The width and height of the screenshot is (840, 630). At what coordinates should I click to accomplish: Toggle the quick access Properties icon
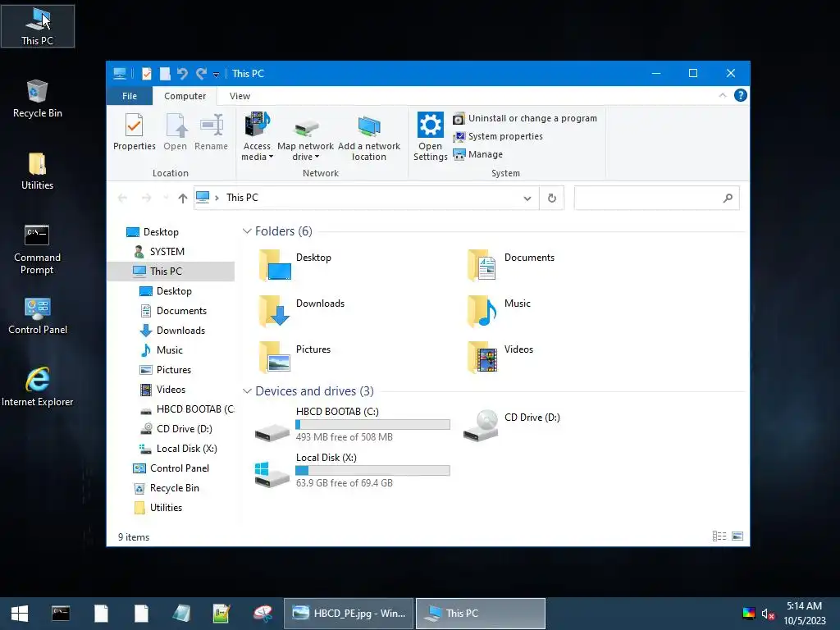146,73
